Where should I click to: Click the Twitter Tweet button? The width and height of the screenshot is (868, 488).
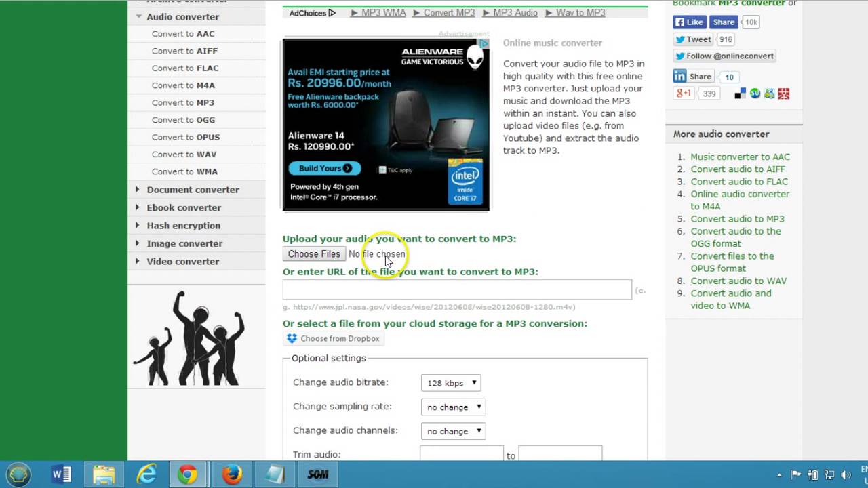(x=693, y=39)
